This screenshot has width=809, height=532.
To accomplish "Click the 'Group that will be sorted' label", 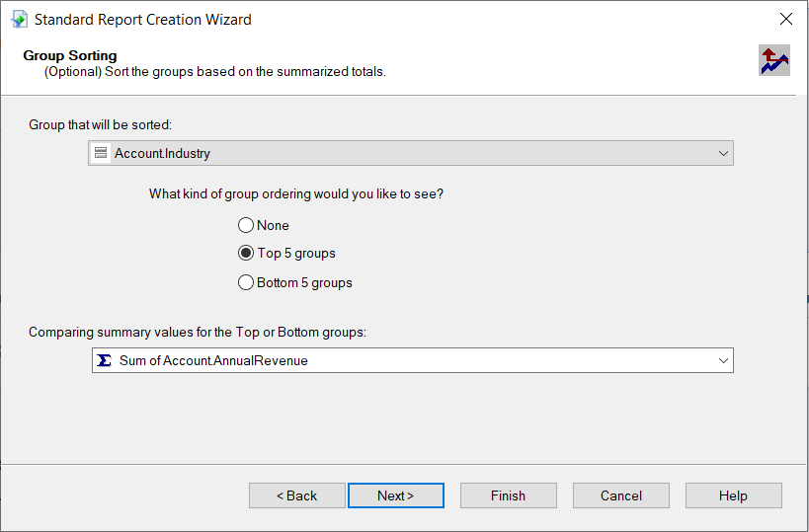I will pos(100,124).
